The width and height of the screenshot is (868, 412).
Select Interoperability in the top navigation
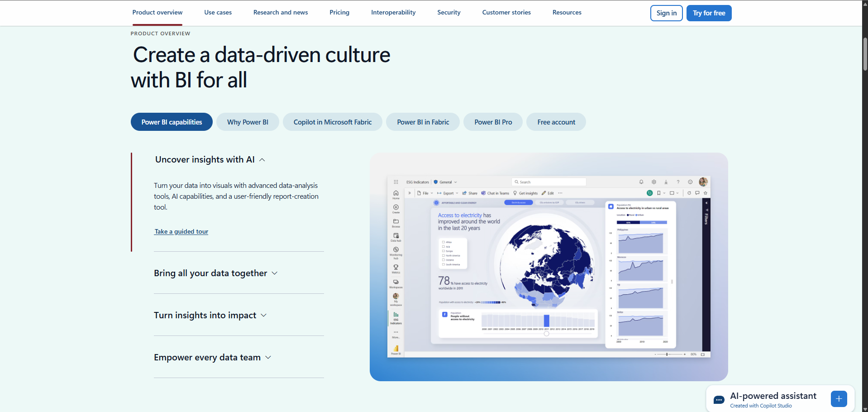(393, 13)
